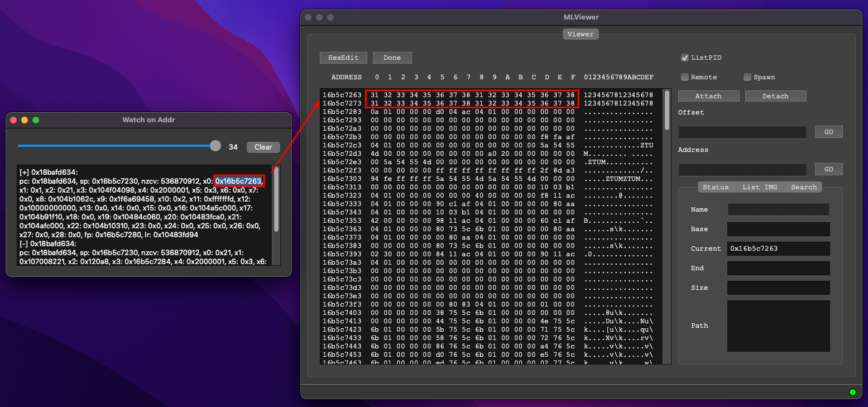Click the Current field showing 0x16b5c7263

(778, 248)
